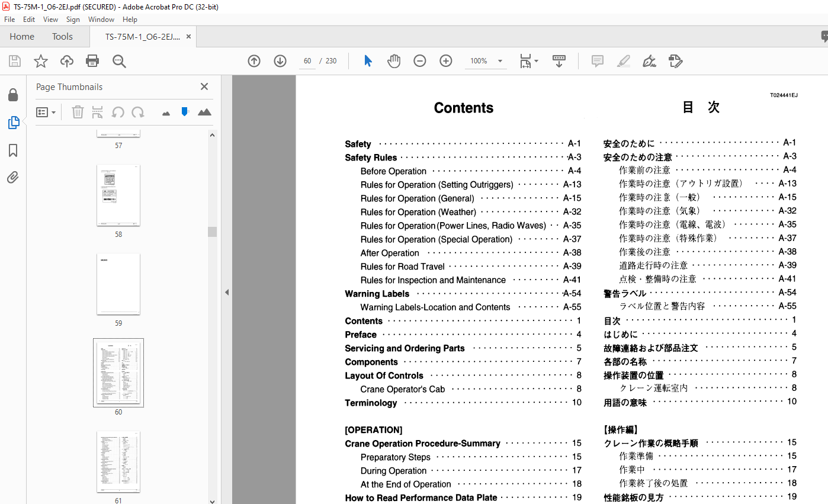Screen dimensions: 828x504
Task: Go to next page with the down arrow
Action: [x=280, y=61]
